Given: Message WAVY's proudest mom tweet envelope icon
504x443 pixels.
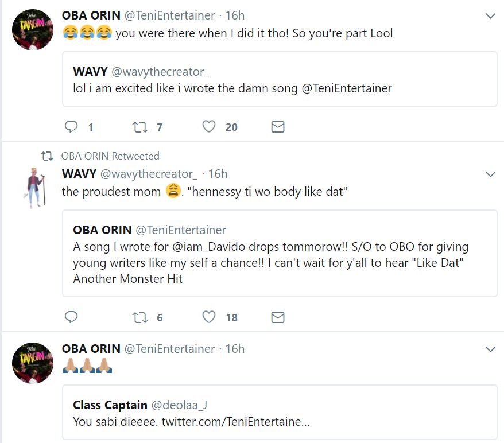Looking at the screenshot, I should coord(278,317).
